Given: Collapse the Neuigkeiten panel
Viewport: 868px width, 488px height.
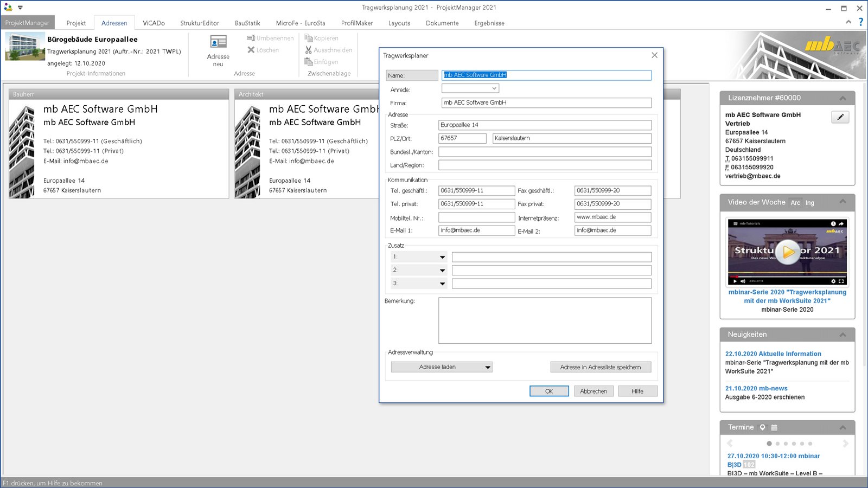Looking at the screenshot, I should (843, 335).
